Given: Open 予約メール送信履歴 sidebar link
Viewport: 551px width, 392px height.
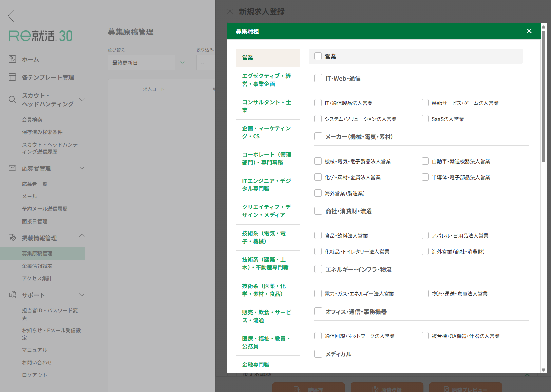Looking at the screenshot, I should point(45,209).
